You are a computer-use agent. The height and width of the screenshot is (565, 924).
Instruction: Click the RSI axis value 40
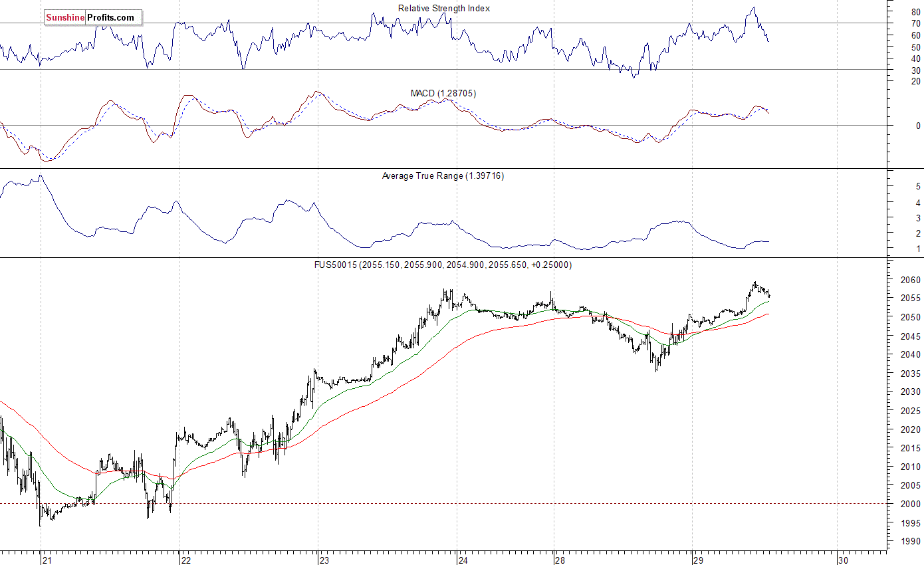916,59
